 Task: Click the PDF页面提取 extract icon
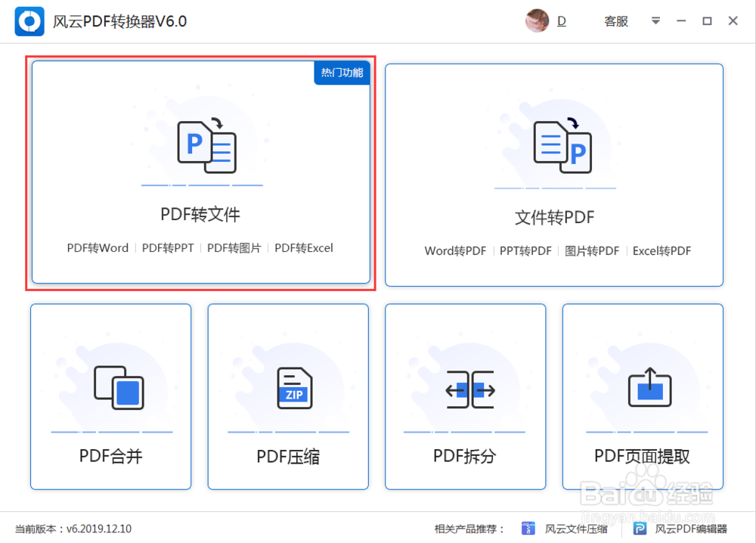click(650, 387)
